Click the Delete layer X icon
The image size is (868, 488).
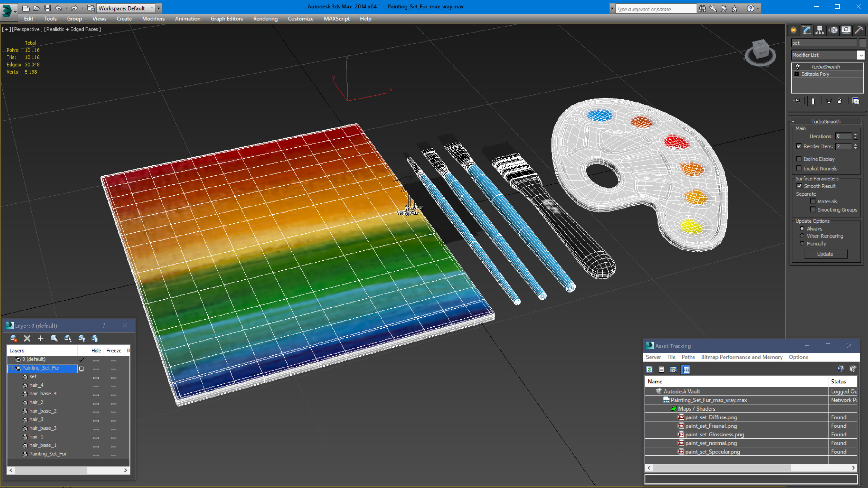[27, 338]
